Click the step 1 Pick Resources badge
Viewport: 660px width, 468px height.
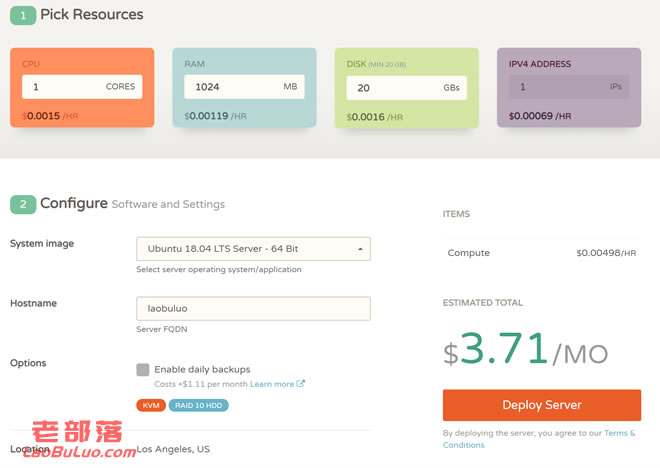point(23,16)
